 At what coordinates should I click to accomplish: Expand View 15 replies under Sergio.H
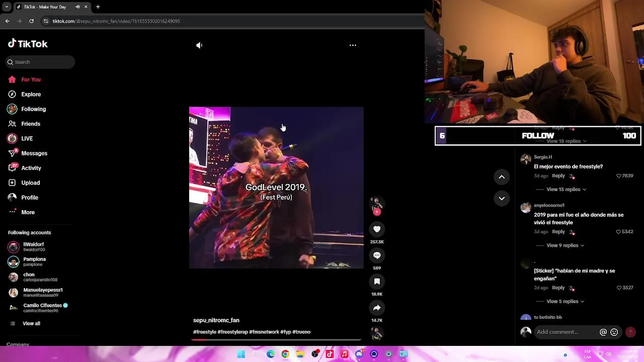(x=566, y=190)
